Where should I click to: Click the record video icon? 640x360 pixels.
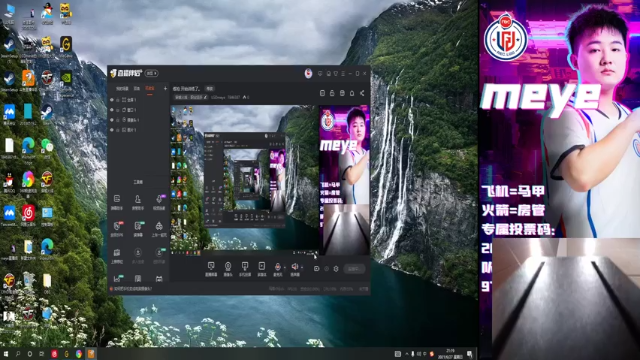pyautogui.click(x=316, y=269)
